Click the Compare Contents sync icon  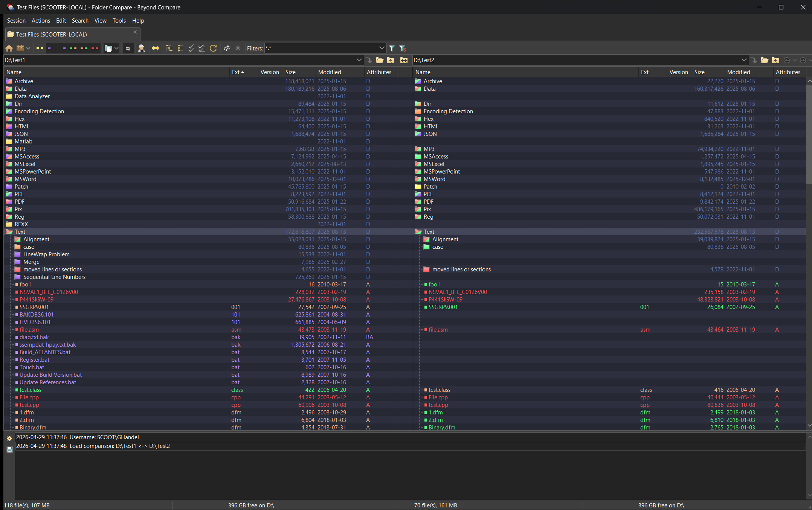227,48
